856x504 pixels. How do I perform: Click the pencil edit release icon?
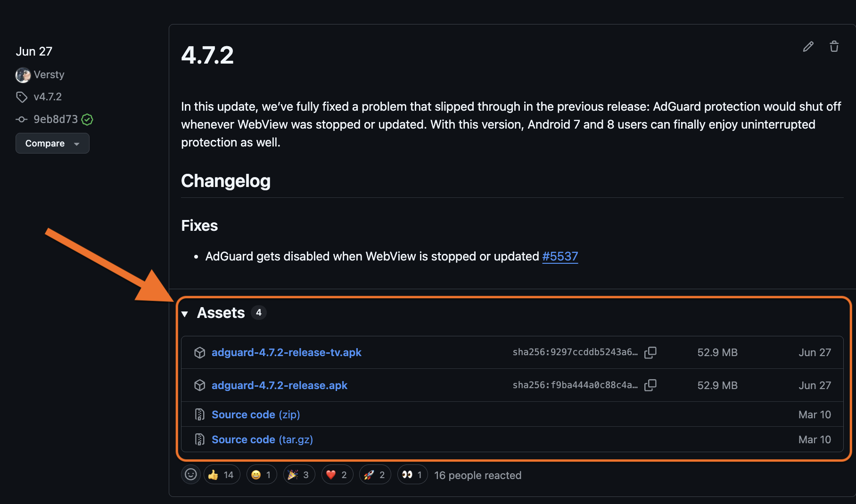[808, 47]
